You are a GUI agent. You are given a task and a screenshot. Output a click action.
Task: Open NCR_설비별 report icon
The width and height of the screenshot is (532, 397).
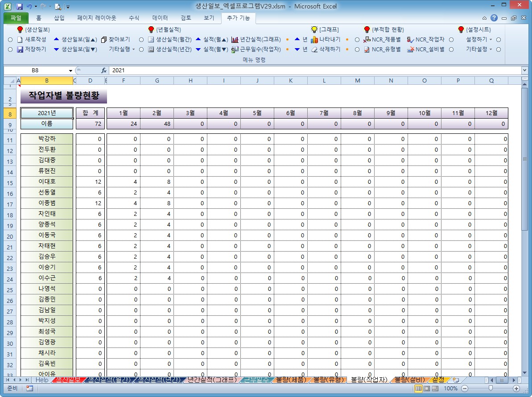point(411,50)
